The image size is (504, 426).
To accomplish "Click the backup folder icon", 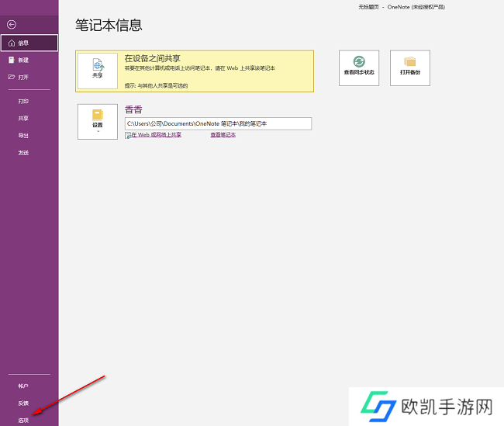I will (x=410, y=61).
